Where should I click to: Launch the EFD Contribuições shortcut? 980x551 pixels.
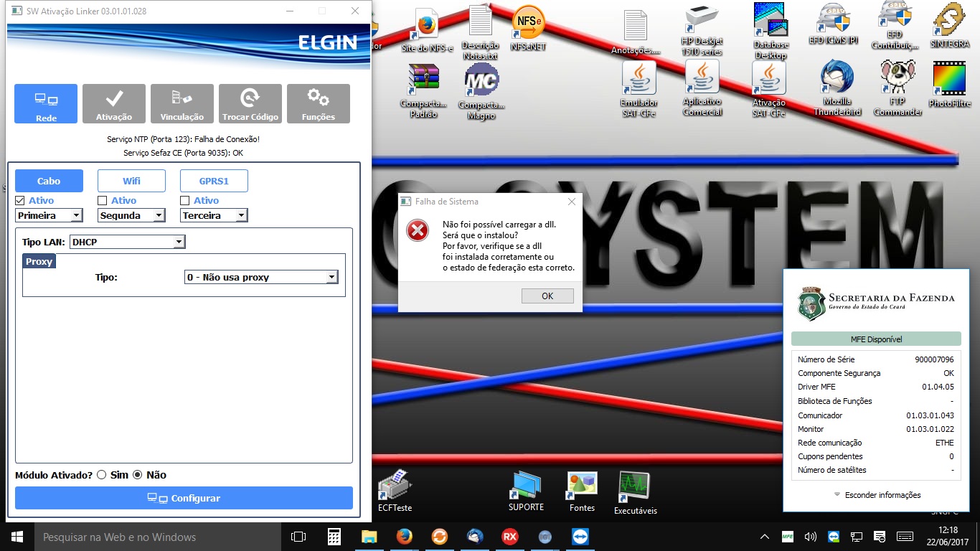click(895, 26)
